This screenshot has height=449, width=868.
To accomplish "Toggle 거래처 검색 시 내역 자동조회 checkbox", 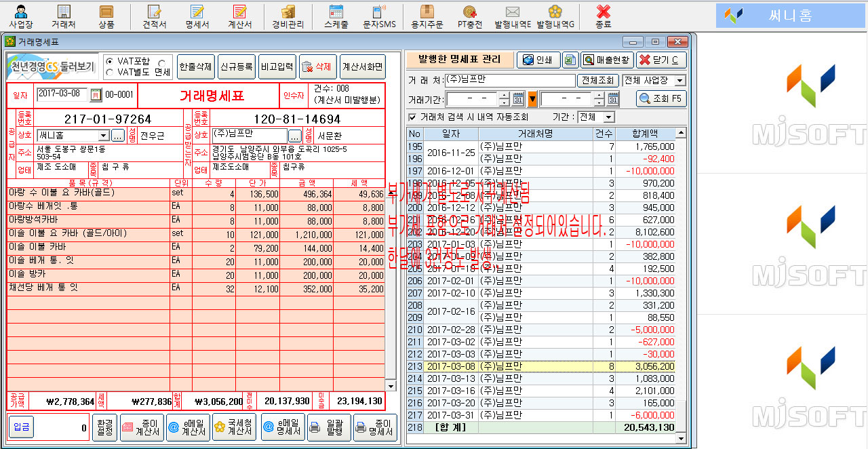I will tap(412, 117).
